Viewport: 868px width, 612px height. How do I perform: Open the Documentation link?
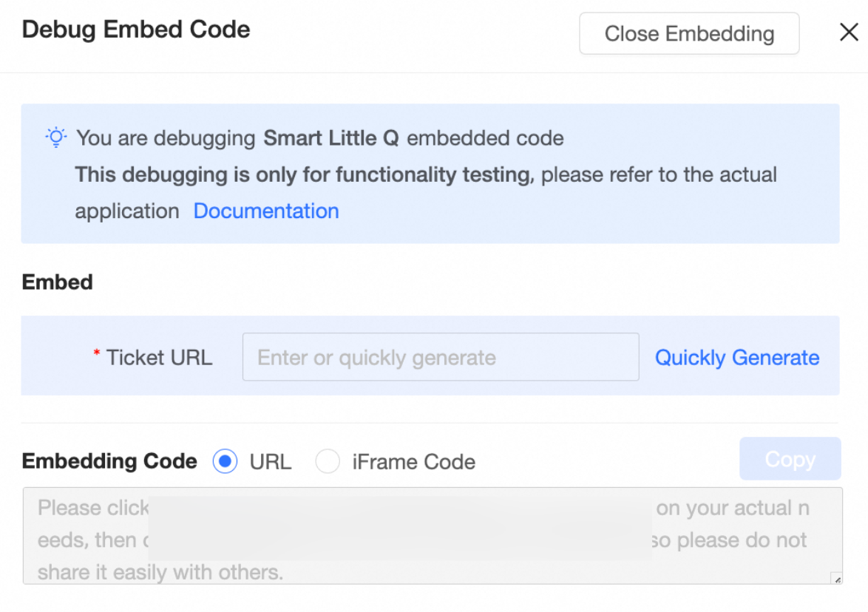[x=266, y=211]
